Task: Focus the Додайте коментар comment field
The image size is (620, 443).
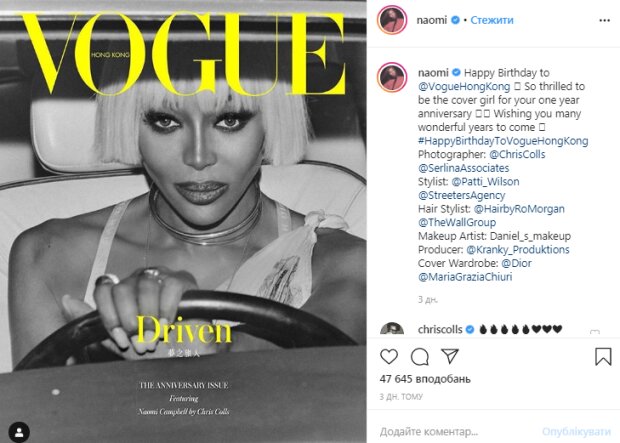Action: 455,431
